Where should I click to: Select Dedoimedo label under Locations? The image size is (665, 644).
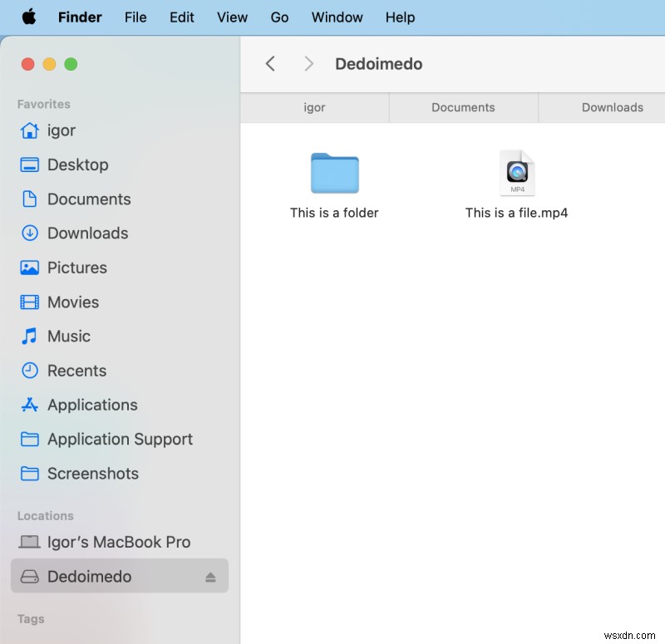(89, 577)
